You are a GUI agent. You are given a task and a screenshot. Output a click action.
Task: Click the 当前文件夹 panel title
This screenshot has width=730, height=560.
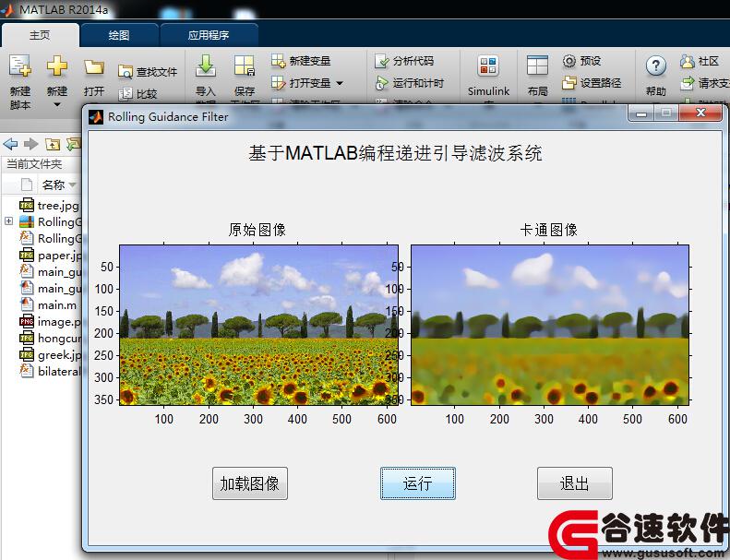click(34, 164)
